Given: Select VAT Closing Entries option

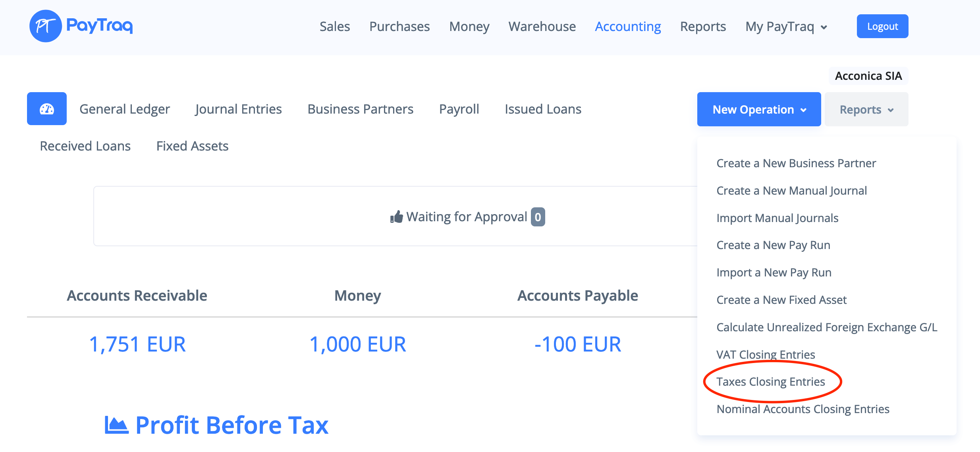Looking at the screenshot, I should point(766,354).
